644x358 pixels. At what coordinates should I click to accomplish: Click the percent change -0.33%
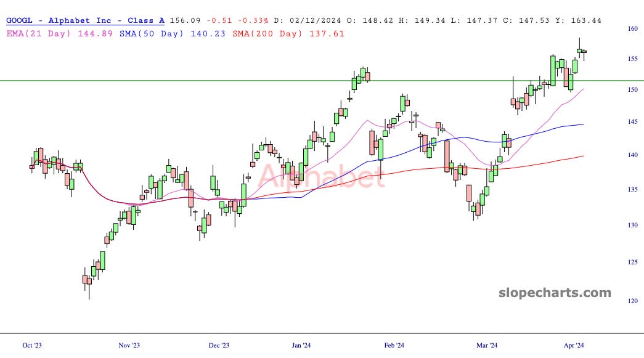tap(253, 20)
